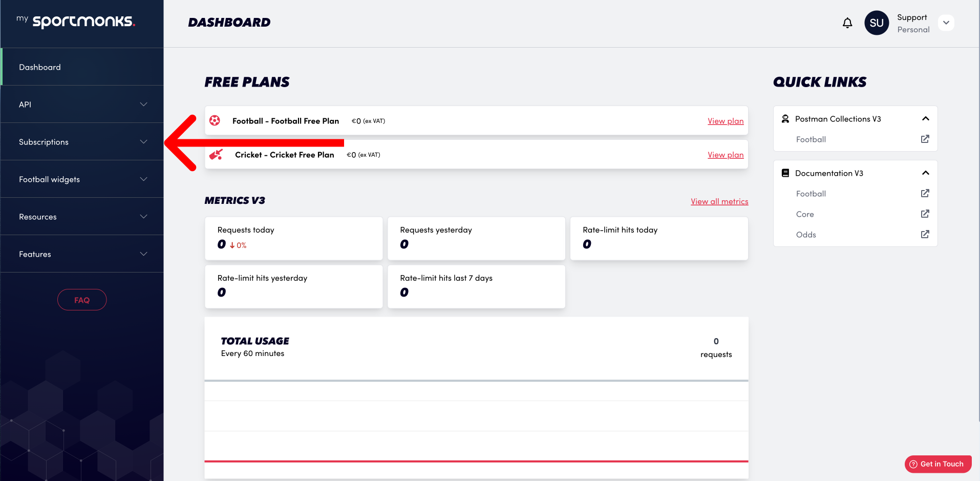Open the Subscriptions sidebar menu
Screen dimensions: 980x481
[82, 142]
